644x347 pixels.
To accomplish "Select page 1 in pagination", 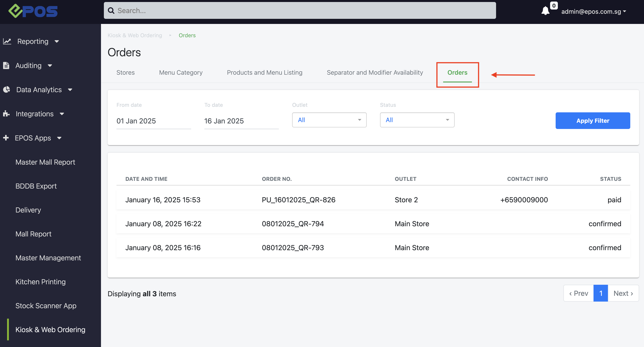I will [x=601, y=293].
